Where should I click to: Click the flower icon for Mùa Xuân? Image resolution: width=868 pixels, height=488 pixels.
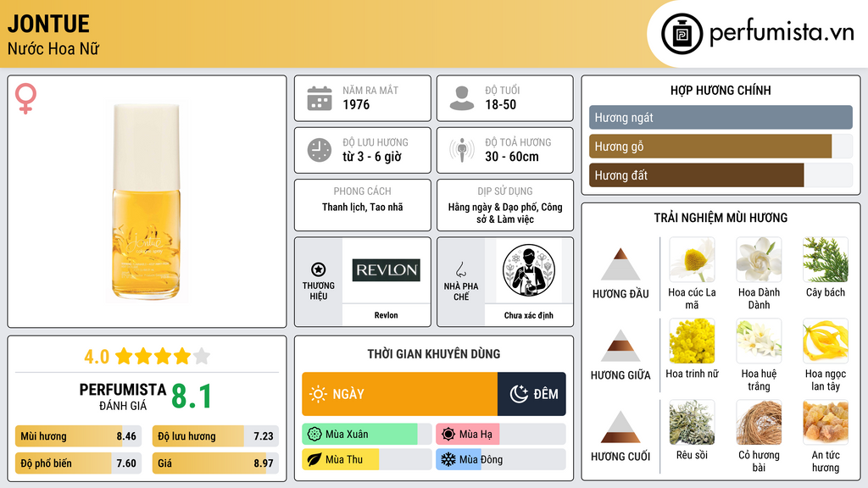(314, 435)
